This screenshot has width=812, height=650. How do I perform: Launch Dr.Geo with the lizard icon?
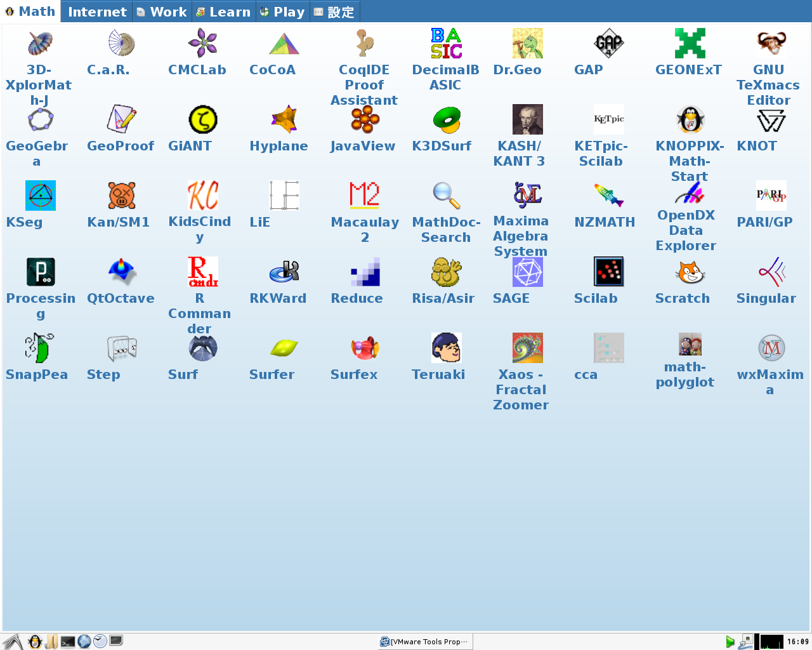click(x=528, y=43)
